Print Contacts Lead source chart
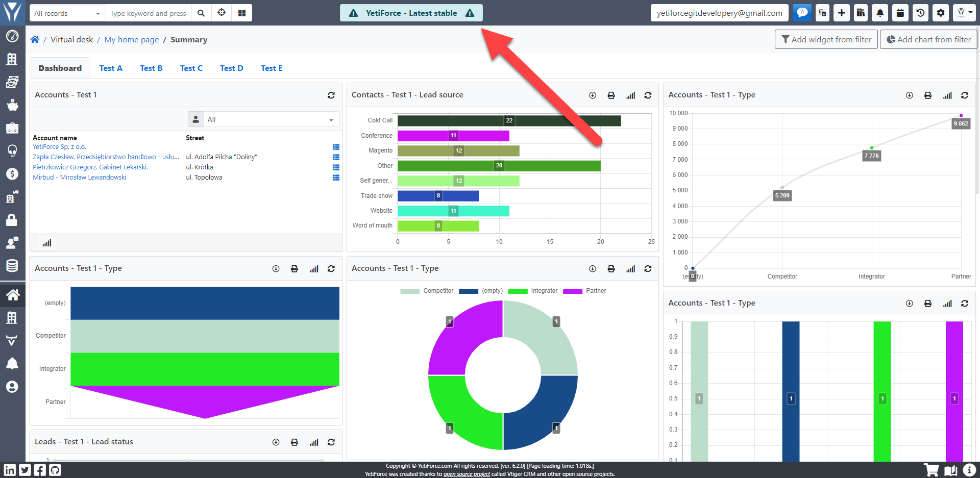 point(611,95)
